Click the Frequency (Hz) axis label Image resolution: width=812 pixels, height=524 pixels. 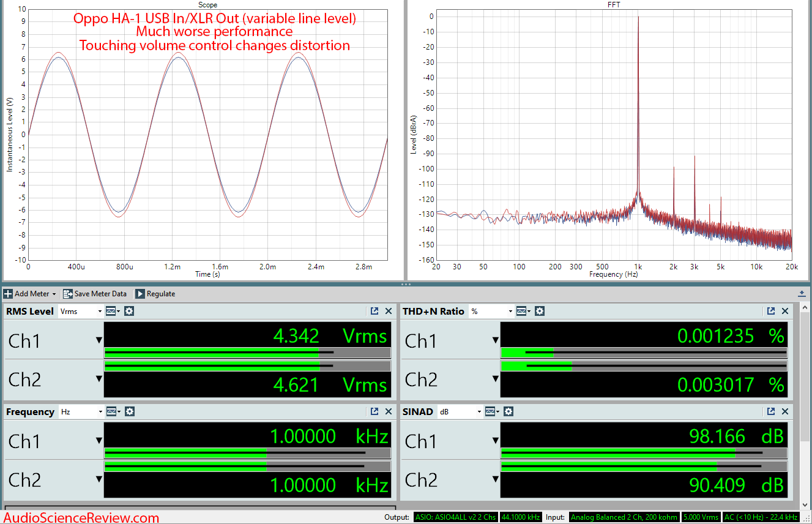(x=614, y=274)
